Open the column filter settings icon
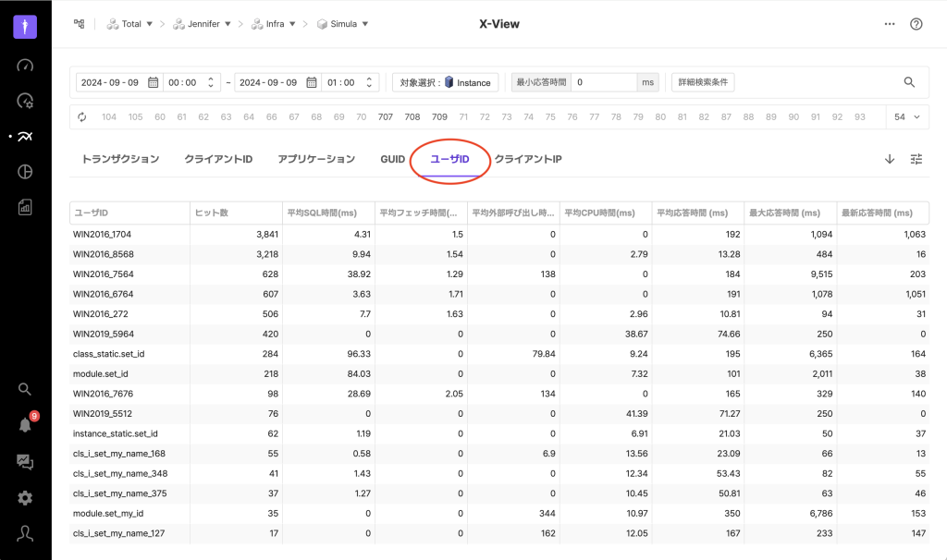This screenshot has height=560, width=947. pos(916,159)
